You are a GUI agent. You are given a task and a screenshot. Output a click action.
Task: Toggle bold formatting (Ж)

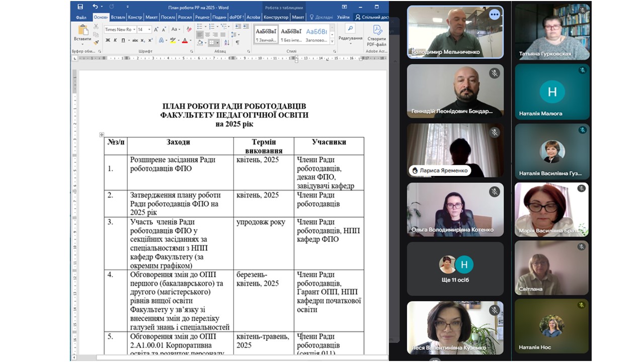pos(108,41)
